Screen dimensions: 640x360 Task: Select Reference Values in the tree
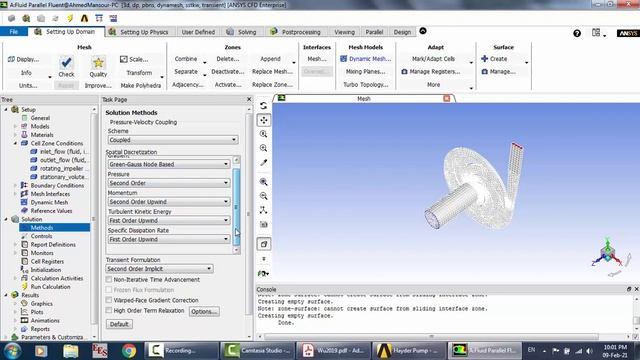(51, 211)
